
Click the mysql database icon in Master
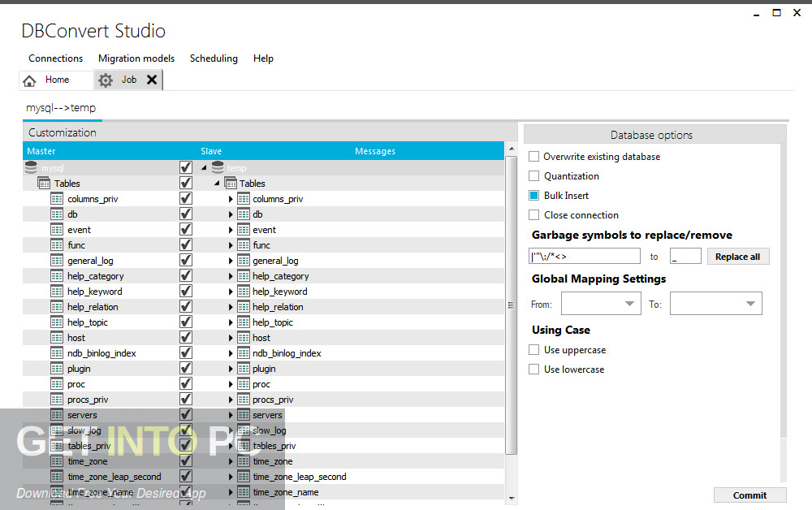coord(31,167)
